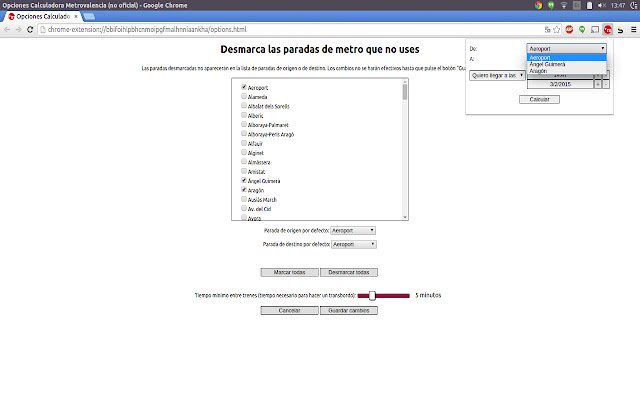Open the system power menu icon

point(635,5)
